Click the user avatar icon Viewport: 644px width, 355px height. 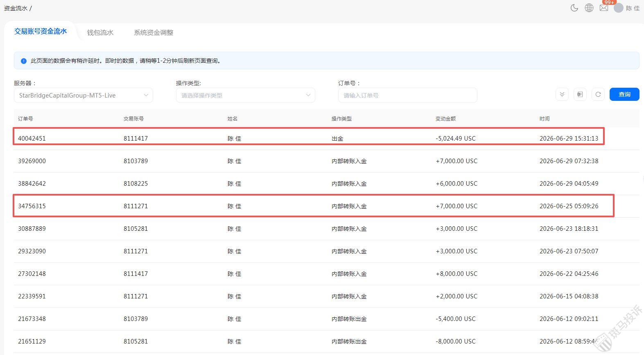[619, 8]
